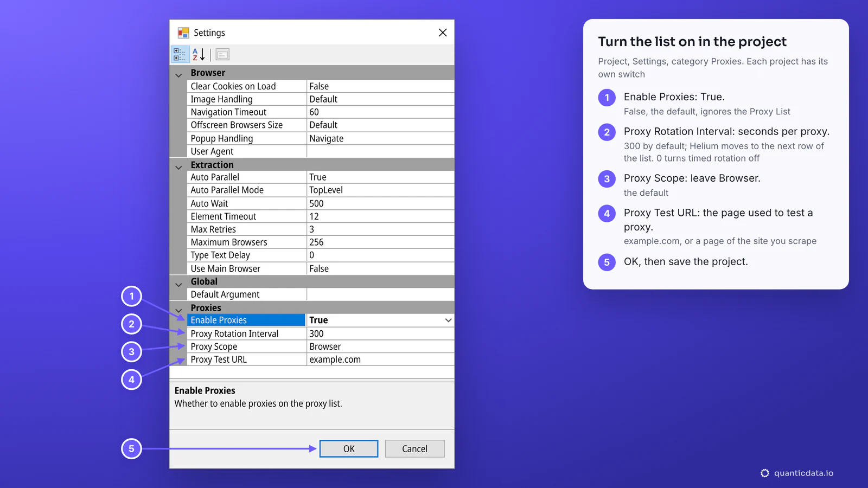Close the Settings dialog
The width and height of the screenshot is (868, 488).
[443, 33]
